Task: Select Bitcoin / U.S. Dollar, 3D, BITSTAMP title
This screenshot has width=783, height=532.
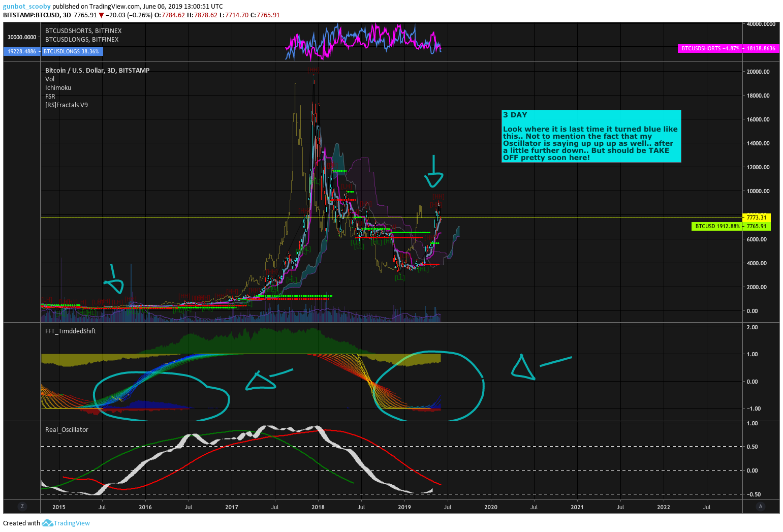Action: click(98, 71)
